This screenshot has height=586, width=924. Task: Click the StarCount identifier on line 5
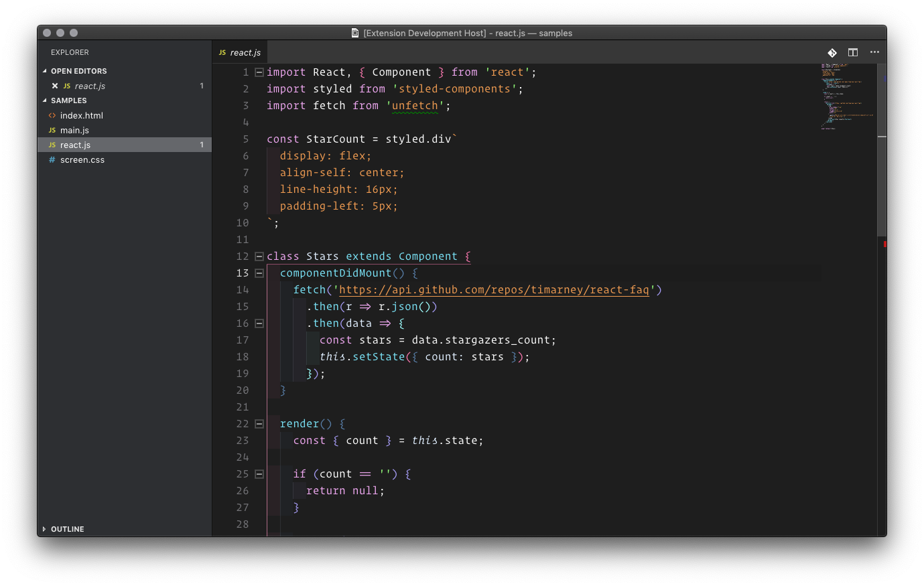(x=336, y=139)
